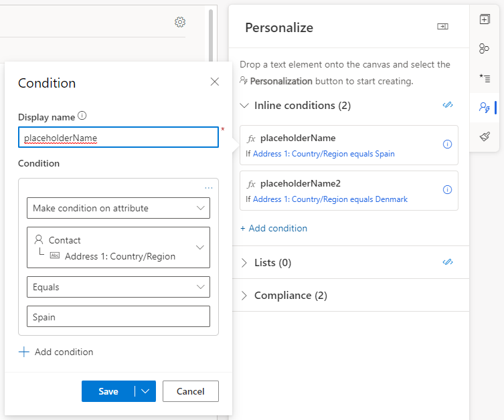Close the Condition dialog
Viewport: 504px width, 420px height.
coord(215,82)
